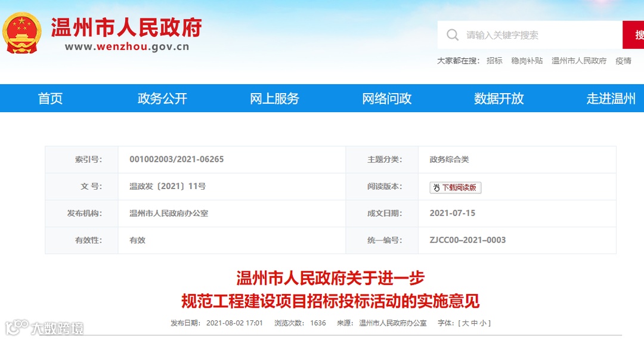Set font size to 中
The height and width of the screenshot is (340, 644).
[x=475, y=323]
